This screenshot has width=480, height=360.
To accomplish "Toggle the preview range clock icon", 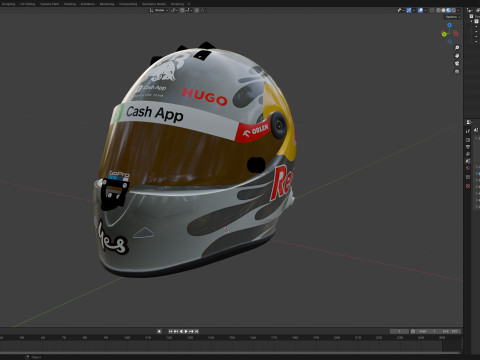I will [413, 331].
